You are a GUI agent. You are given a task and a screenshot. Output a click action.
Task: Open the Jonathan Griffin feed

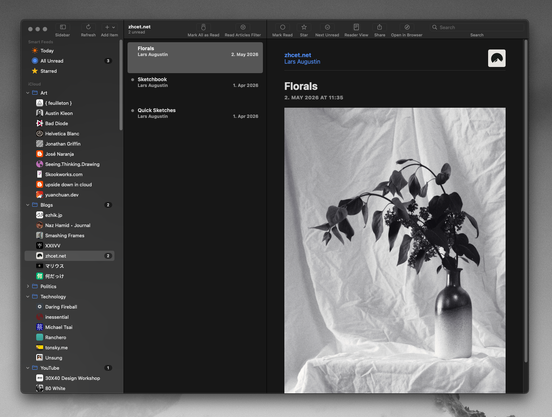tap(70, 144)
